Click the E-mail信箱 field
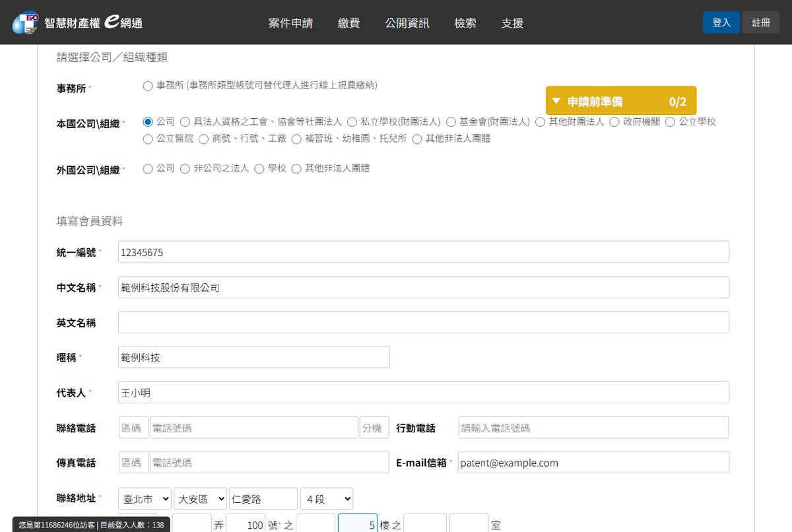This screenshot has width=792, height=532. point(593,463)
